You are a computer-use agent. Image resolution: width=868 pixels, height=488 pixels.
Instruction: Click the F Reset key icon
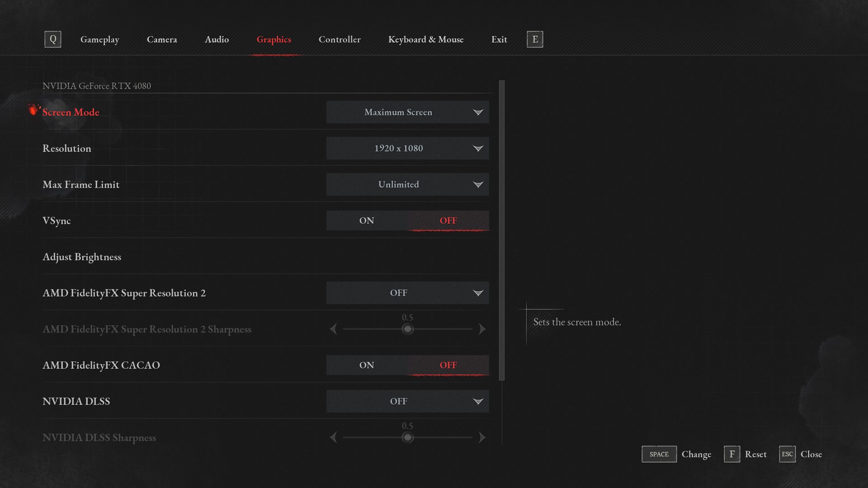tap(731, 454)
